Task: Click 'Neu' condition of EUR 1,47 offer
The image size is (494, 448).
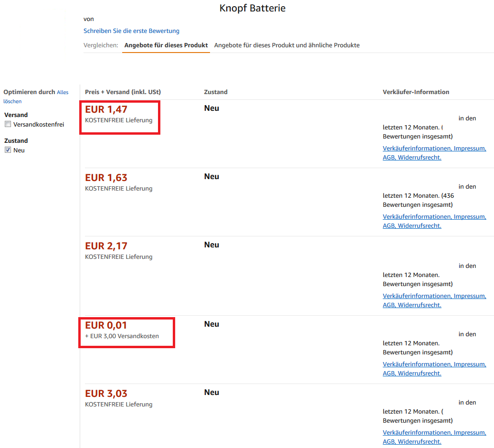Action: (212, 108)
